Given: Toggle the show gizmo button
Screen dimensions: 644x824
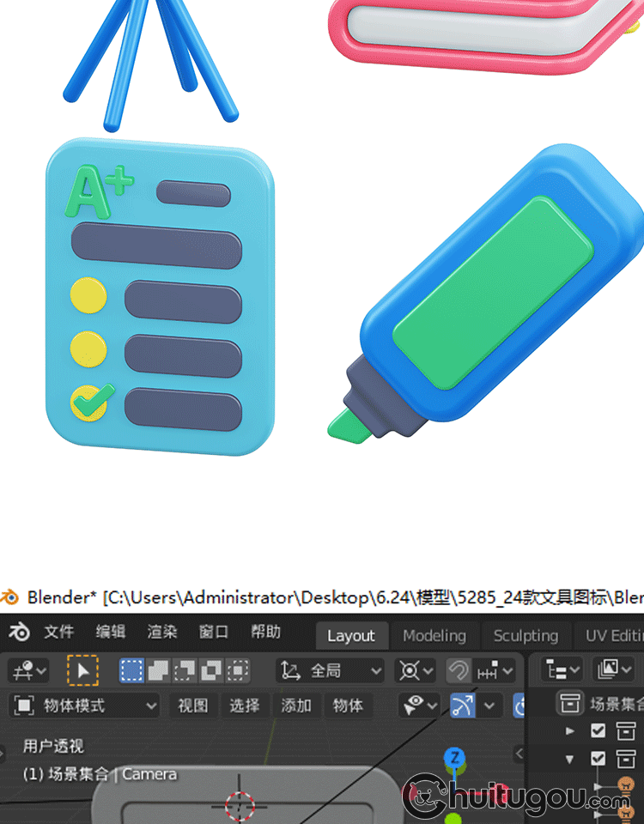Looking at the screenshot, I should tap(463, 706).
